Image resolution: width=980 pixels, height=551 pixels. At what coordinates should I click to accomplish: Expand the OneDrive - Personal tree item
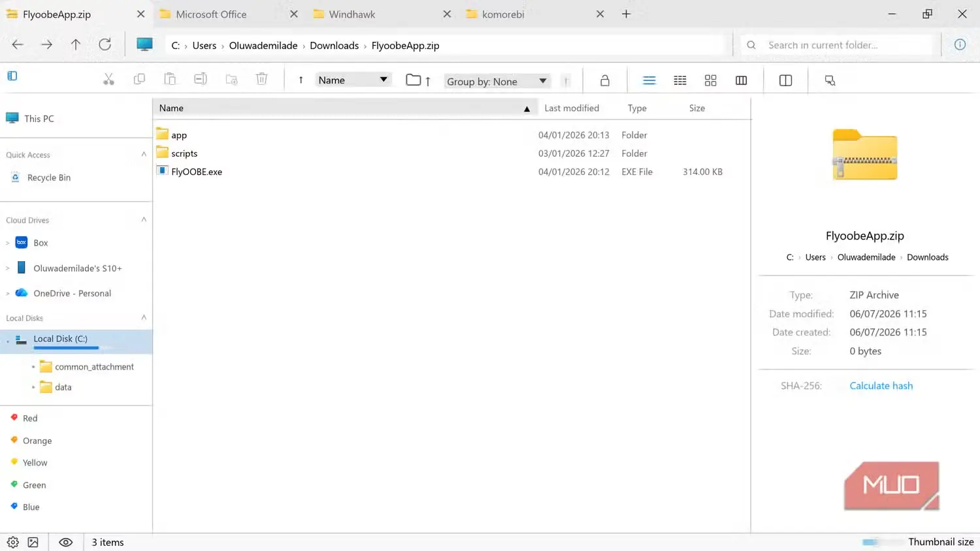click(8, 293)
